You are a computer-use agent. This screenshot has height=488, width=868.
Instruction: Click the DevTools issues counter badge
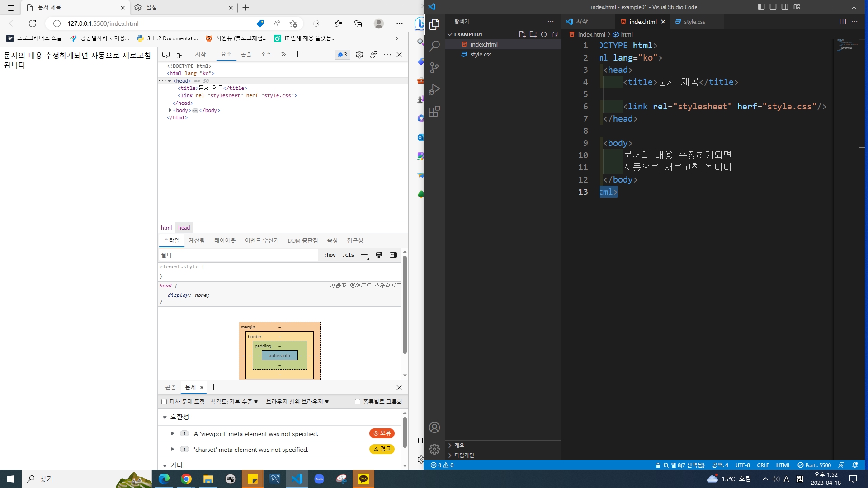343,55
